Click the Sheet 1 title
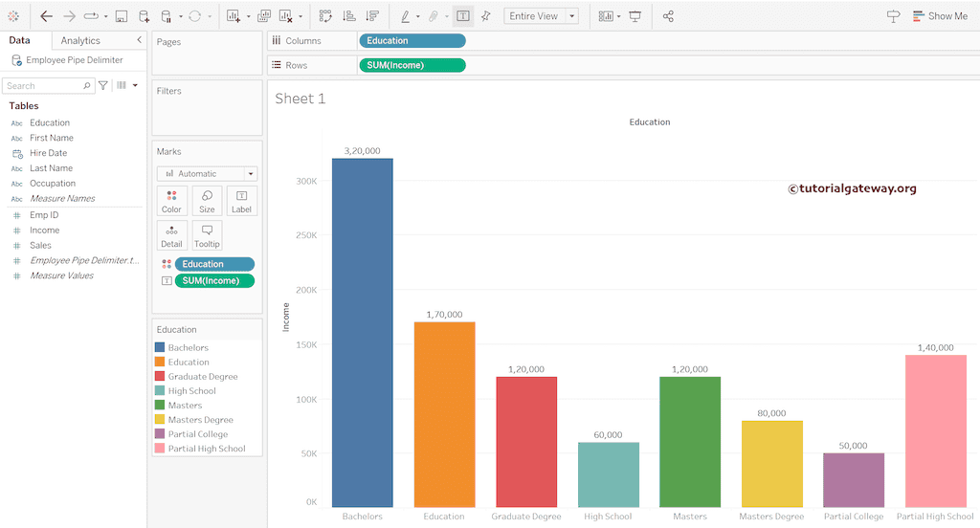 [x=300, y=99]
